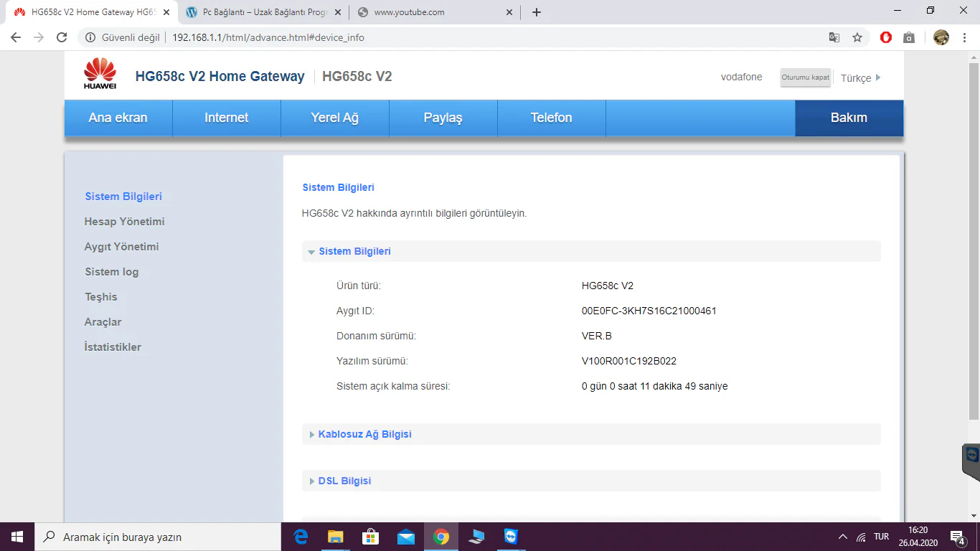
Task: Open the Telefon tab
Action: tap(551, 118)
